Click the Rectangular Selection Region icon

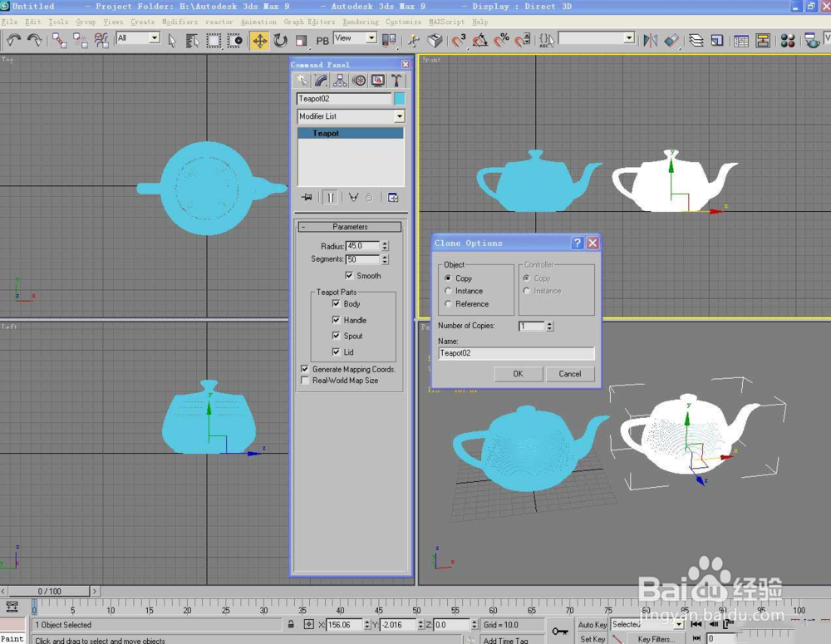214,40
